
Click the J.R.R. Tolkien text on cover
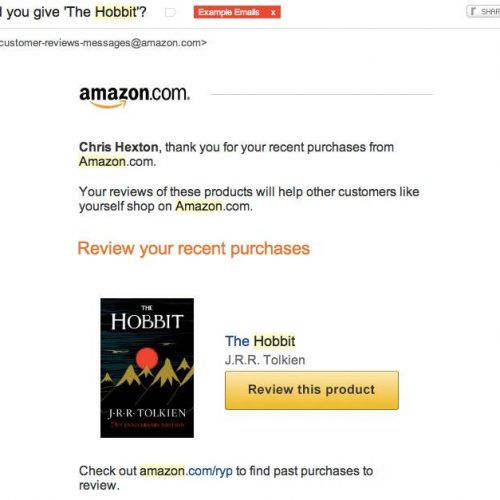click(x=147, y=413)
